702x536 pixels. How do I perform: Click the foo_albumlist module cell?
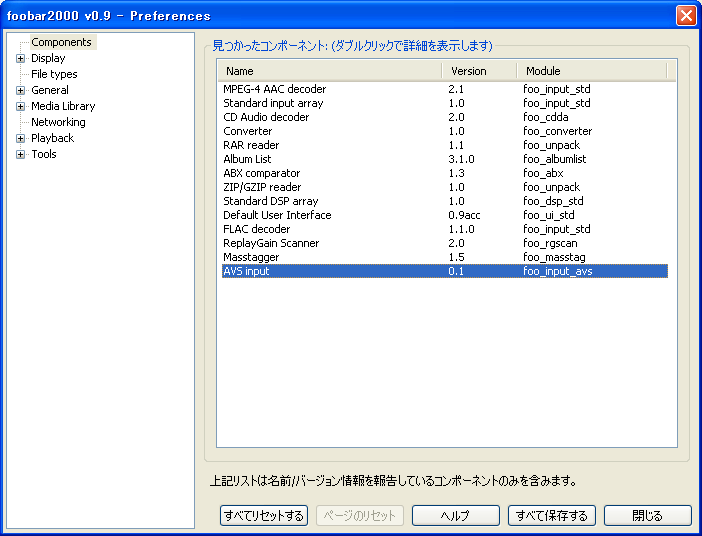[x=554, y=159]
